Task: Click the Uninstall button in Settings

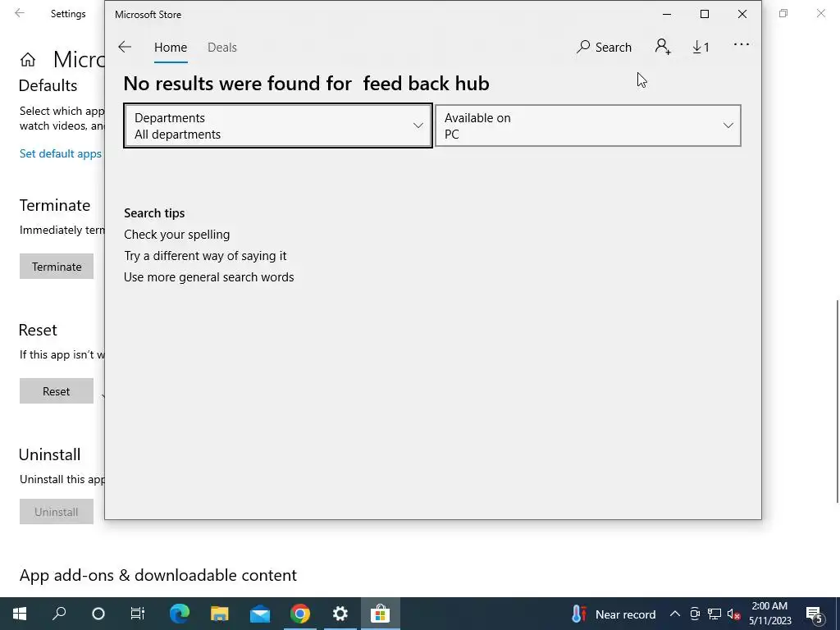Action: tap(57, 512)
